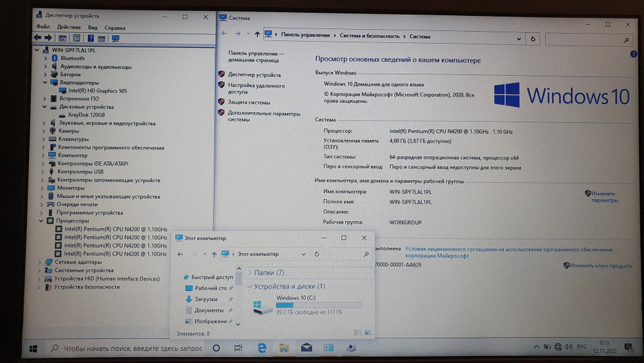Click the Forward arrow in Device Manager toolbar
Image resolution: width=644 pixels, height=363 pixels.
tap(48, 38)
